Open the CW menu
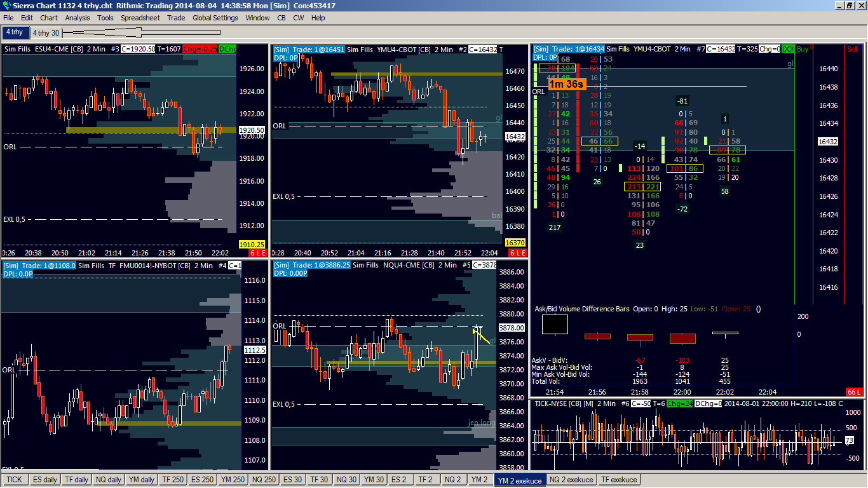 point(299,18)
